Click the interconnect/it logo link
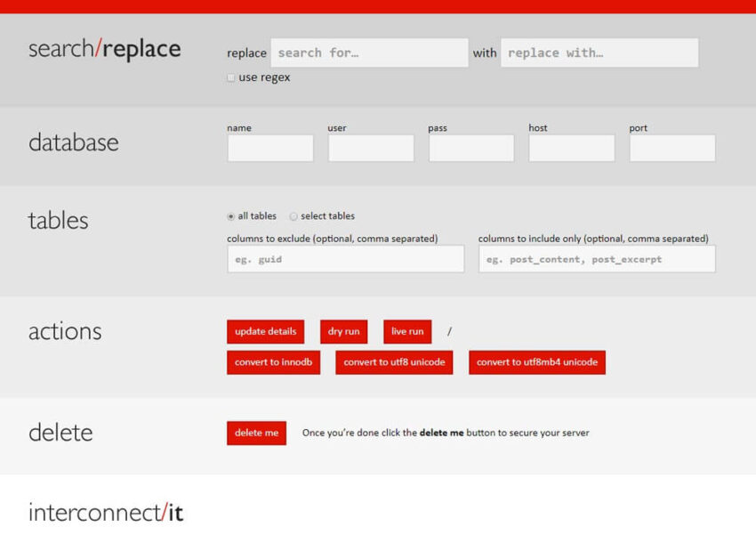 pos(105,513)
